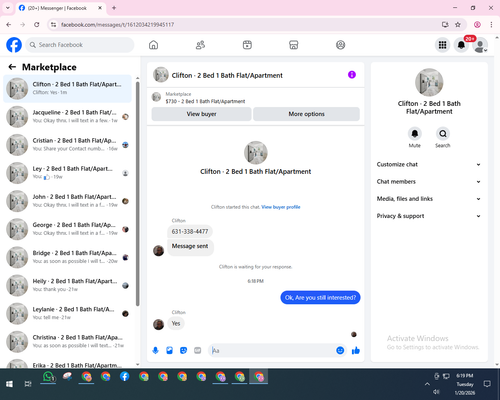Click the 'Ok, Are you still interested?' message

pos(320,297)
